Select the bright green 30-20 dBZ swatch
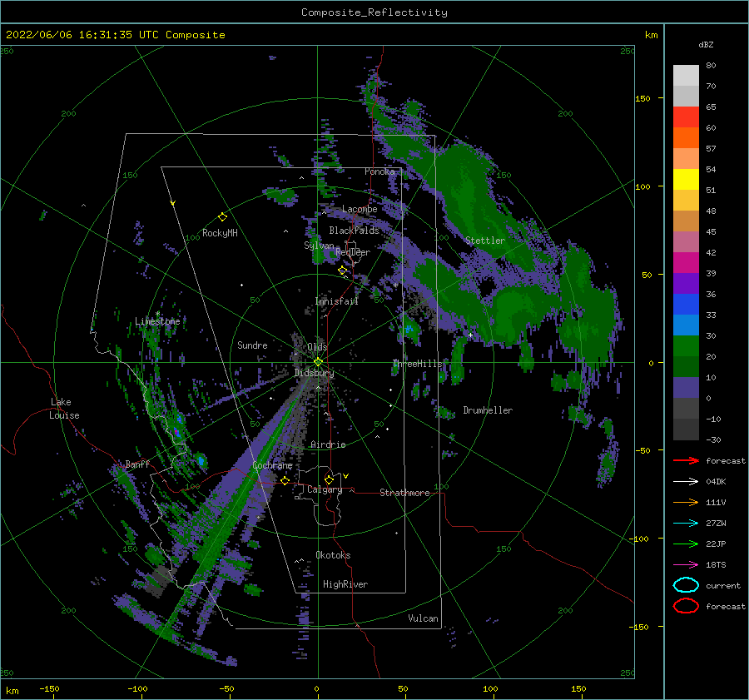 (686, 346)
